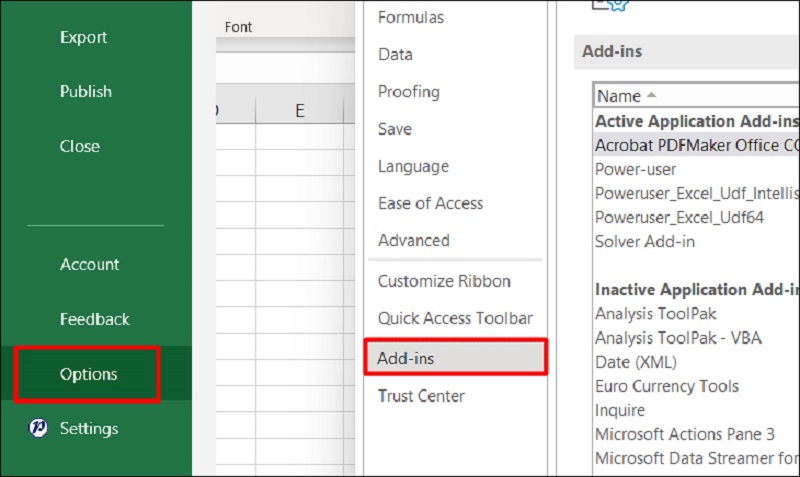Click Export in the File menu
The height and width of the screenshot is (477, 800).
click(82, 37)
